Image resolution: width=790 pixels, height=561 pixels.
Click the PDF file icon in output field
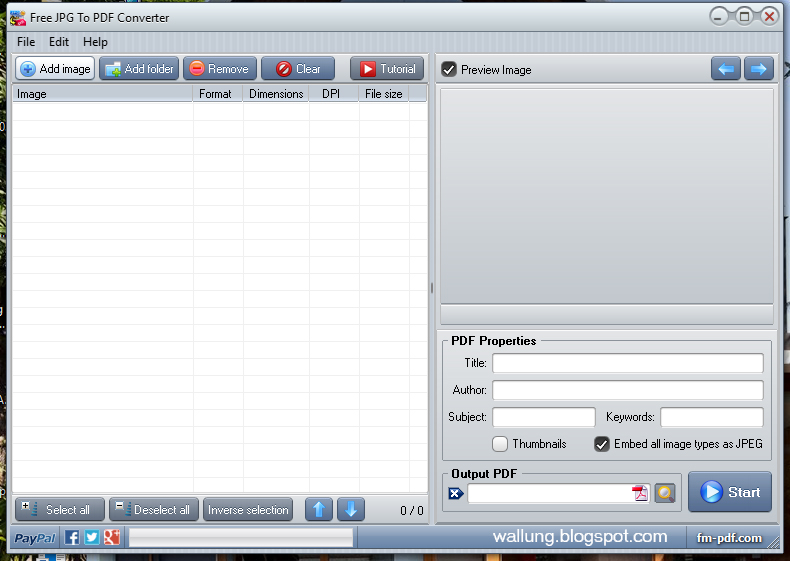640,493
